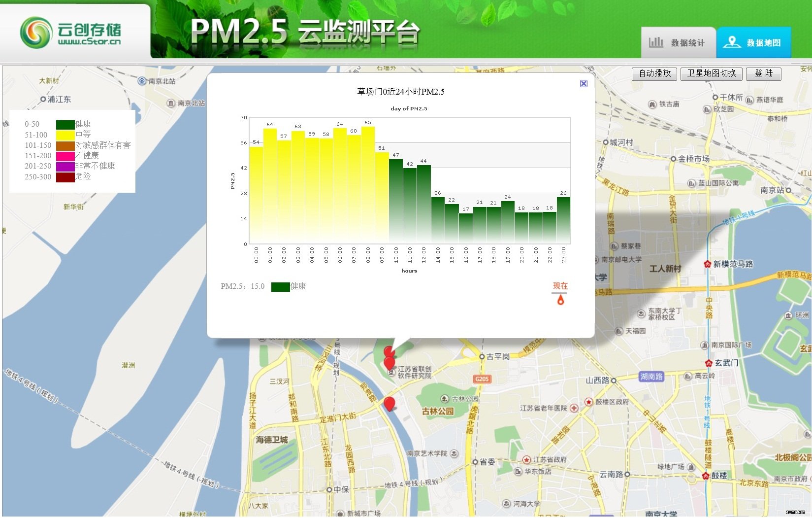Click the yellow 中等 legend swatch

point(65,135)
